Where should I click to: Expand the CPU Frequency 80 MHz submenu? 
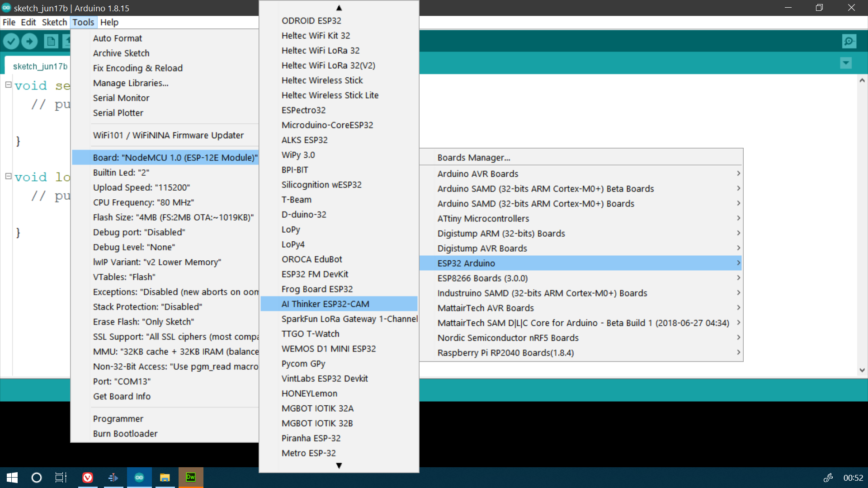point(165,202)
